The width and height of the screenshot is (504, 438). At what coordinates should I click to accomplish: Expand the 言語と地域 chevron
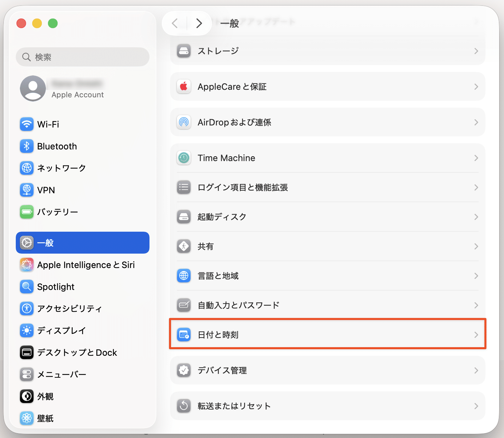(476, 276)
